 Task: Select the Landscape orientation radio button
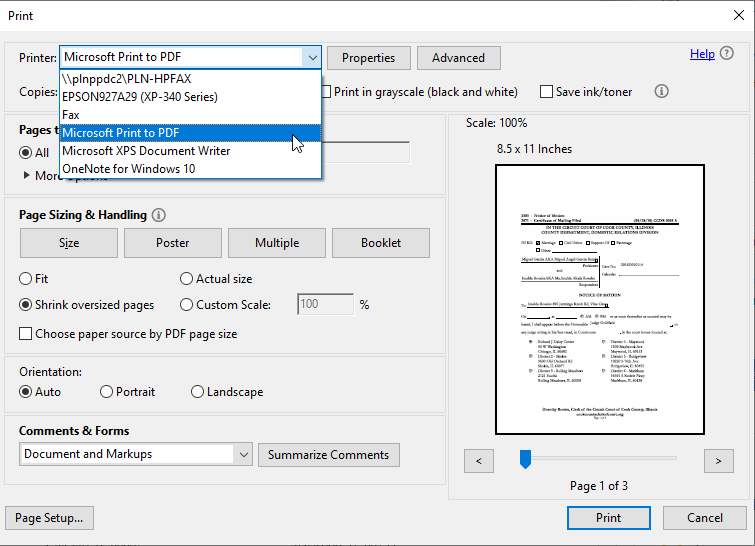coord(198,392)
